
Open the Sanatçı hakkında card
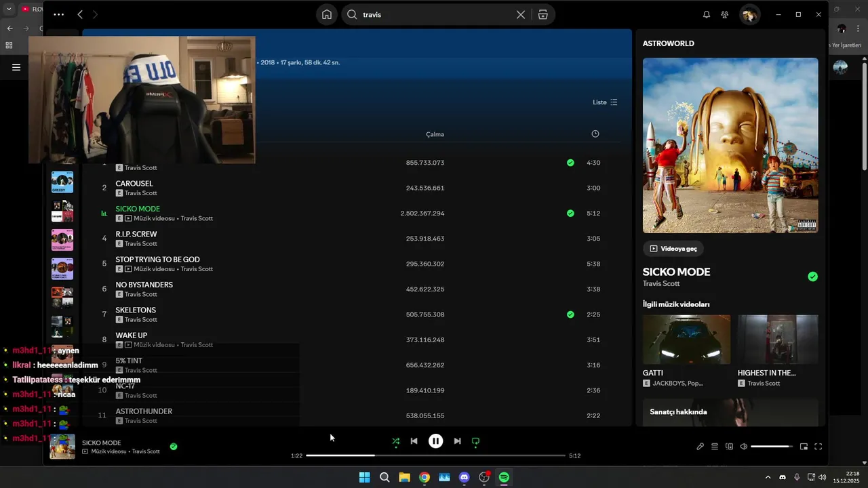point(730,412)
